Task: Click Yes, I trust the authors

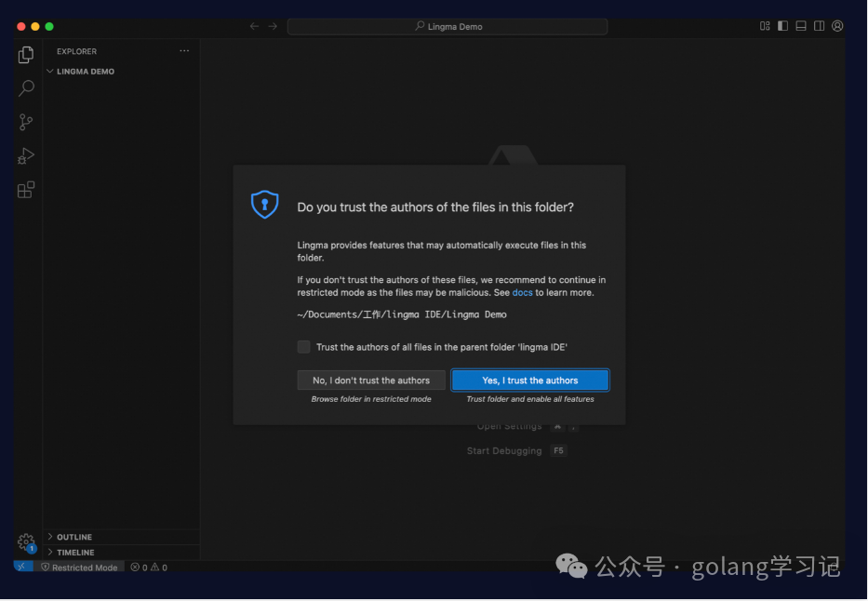Action: pyautogui.click(x=530, y=381)
